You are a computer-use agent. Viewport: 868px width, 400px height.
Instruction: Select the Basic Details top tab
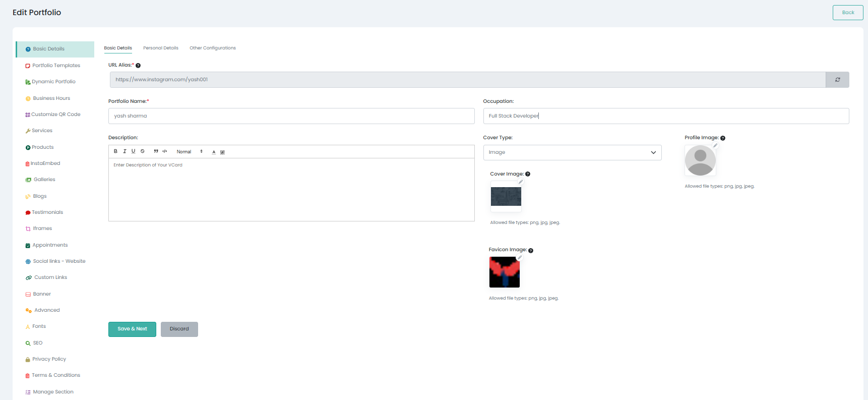click(118, 48)
